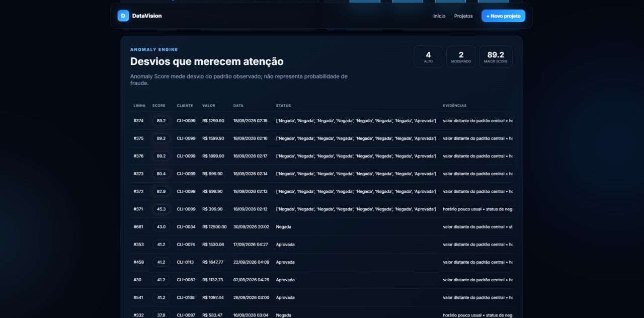The width and height of the screenshot is (644, 318).
Task: Click the LINHA column header
Action: coord(139,106)
